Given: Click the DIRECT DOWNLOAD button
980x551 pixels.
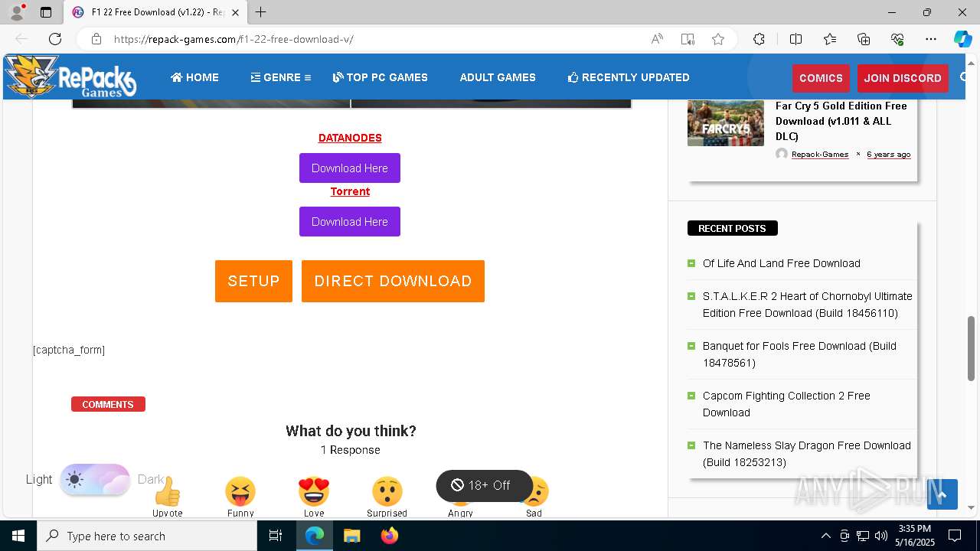Looking at the screenshot, I should pos(393,281).
